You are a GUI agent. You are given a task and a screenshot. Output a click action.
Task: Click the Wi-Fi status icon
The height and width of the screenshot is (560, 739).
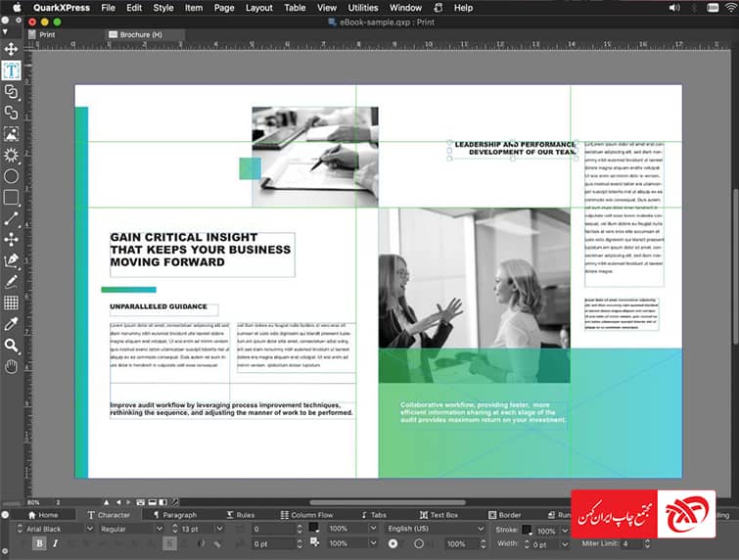pos(730,8)
